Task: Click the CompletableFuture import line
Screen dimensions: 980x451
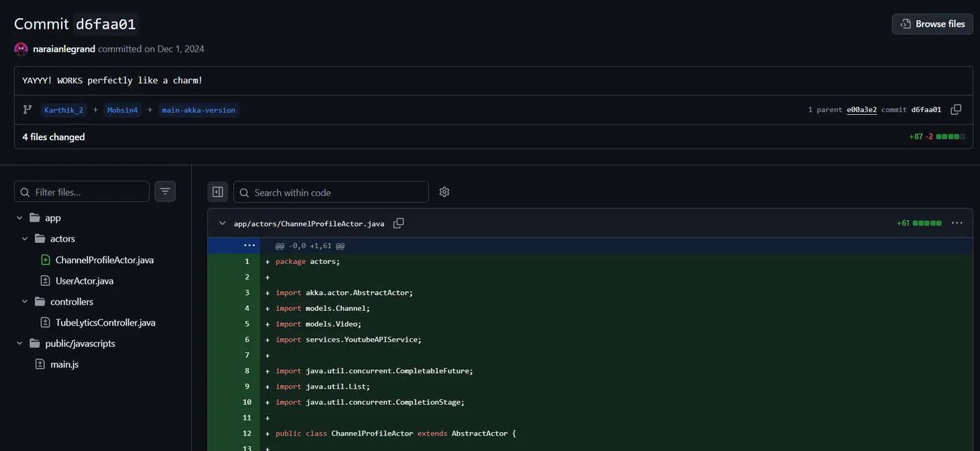Action: coord(374,371)
